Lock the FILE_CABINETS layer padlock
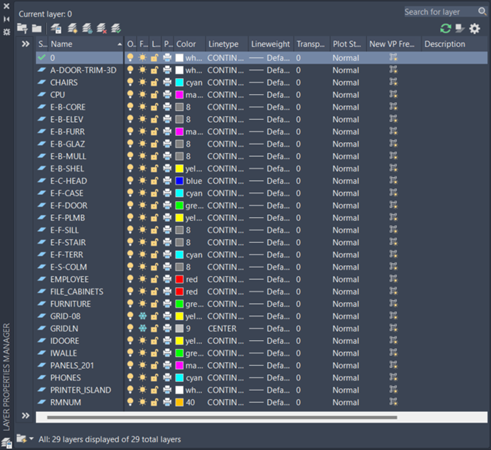Image resolution: width=491 pixels, height=450 pixels. click(x=154, y=292)
